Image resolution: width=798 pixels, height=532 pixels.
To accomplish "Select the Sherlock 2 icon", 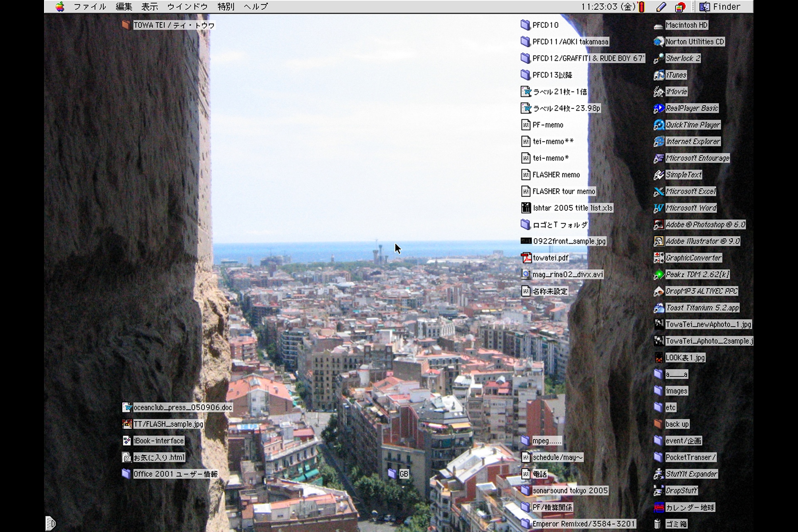I will (659, 59).
